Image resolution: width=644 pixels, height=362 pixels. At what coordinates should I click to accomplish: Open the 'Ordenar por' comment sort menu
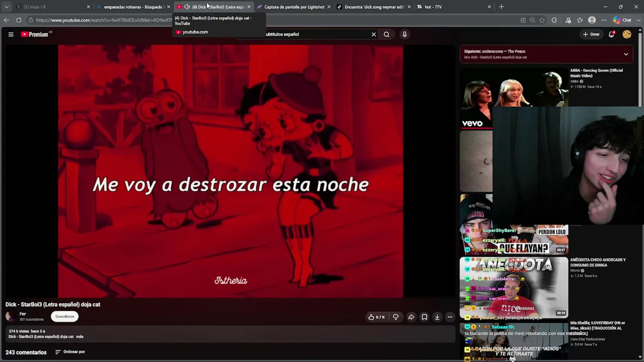point(70,352)
